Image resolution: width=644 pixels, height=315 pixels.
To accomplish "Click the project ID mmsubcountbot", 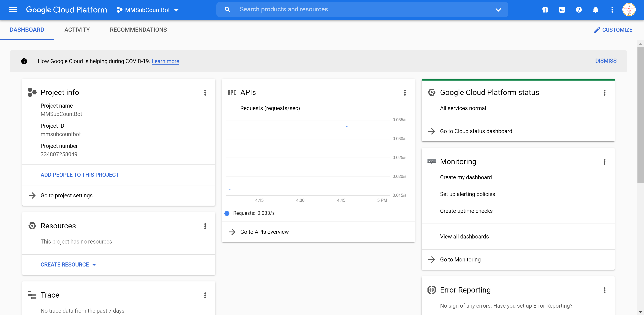I will pos(60,134).
